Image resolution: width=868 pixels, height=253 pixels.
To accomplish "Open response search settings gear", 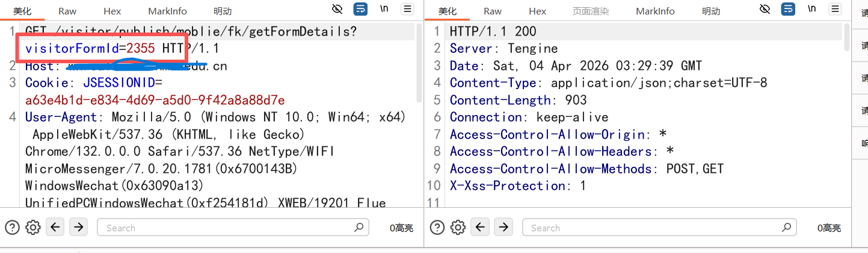I will [x=458, y=227].
